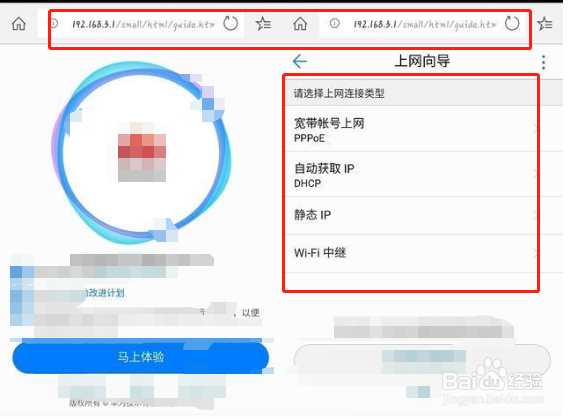The width and height of the screenshot is (577, 419).
Task: Select 自动获取 IP DHCP option
Action: click(424, 174)
